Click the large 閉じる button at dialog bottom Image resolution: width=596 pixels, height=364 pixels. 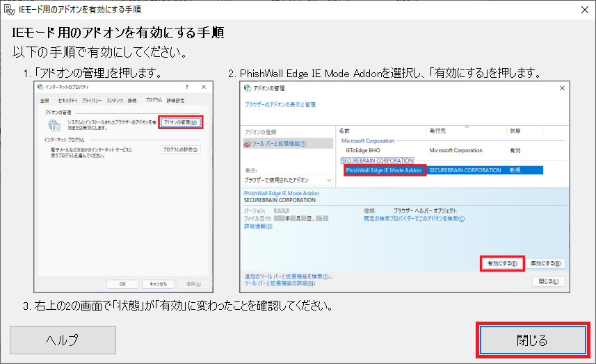tap(533, 340)
